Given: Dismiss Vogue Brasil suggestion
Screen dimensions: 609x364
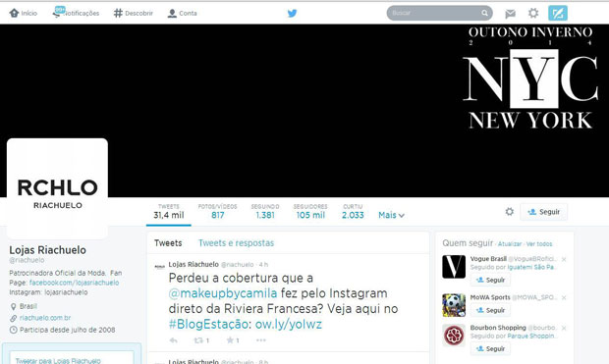Looking at the screenshot, I should pos(564,259).
